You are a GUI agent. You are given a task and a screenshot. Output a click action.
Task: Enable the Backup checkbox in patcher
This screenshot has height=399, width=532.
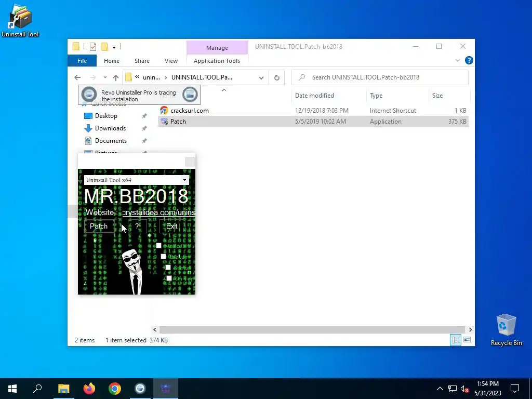(x=164, y=257)
